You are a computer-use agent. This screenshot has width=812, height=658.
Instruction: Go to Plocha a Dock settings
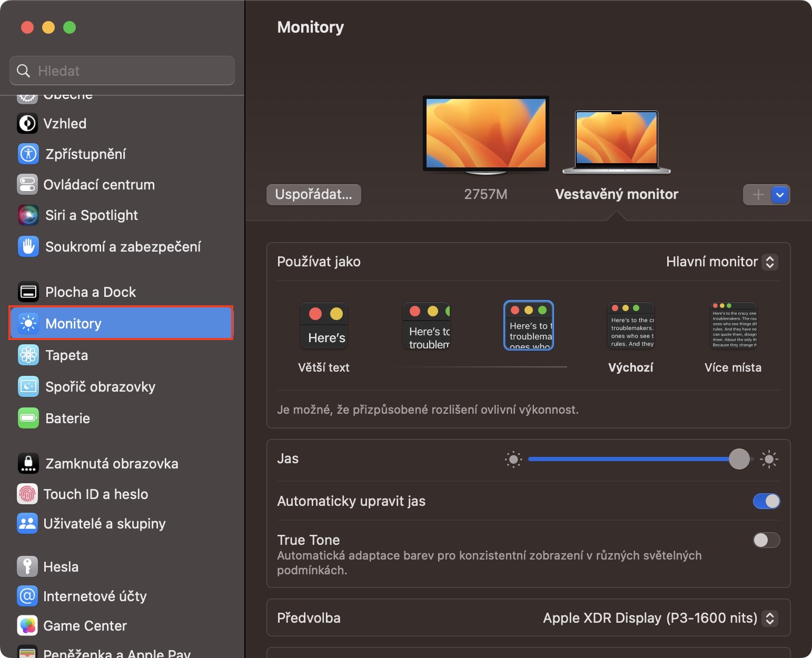coord(91,292)
